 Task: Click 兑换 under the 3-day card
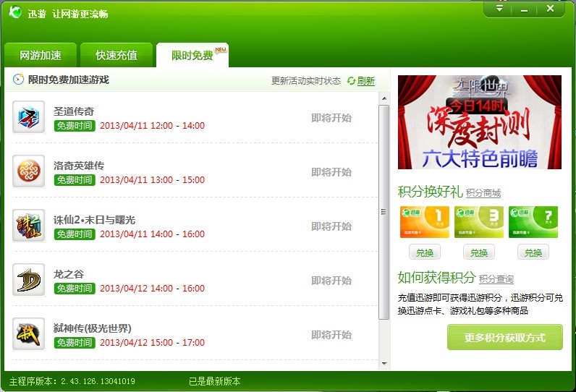pyautogui.click(x=479, y=252)
